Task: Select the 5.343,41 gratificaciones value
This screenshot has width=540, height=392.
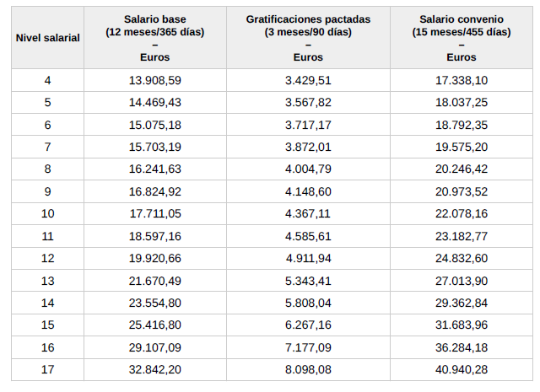Action: point(308,280)
